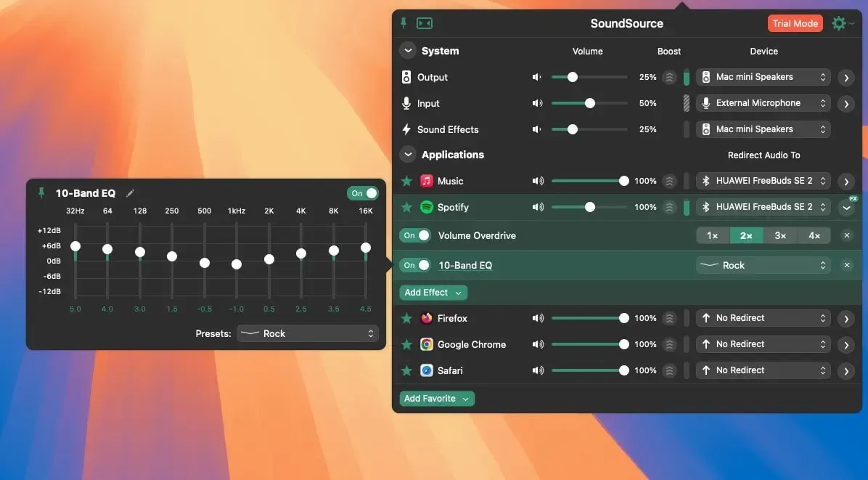Image resolution: width=868 pixels, height=480 pixels.
Task: Click the 1kHz EQ band slider knob
Action: click(237, 264)
